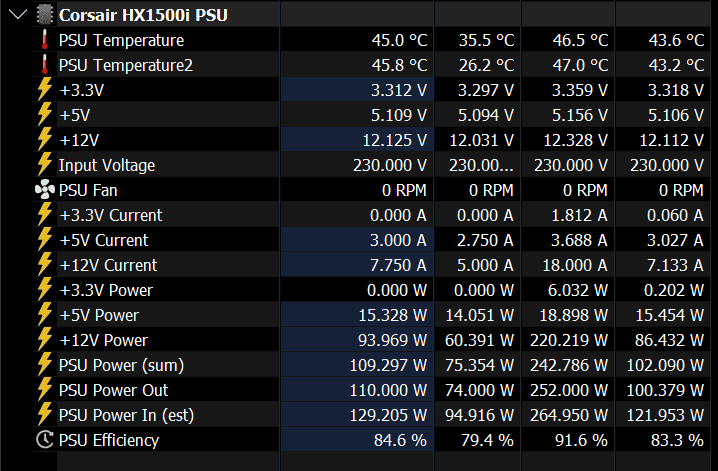Select the PSU Temperature sensor row

tap(372, 40)
